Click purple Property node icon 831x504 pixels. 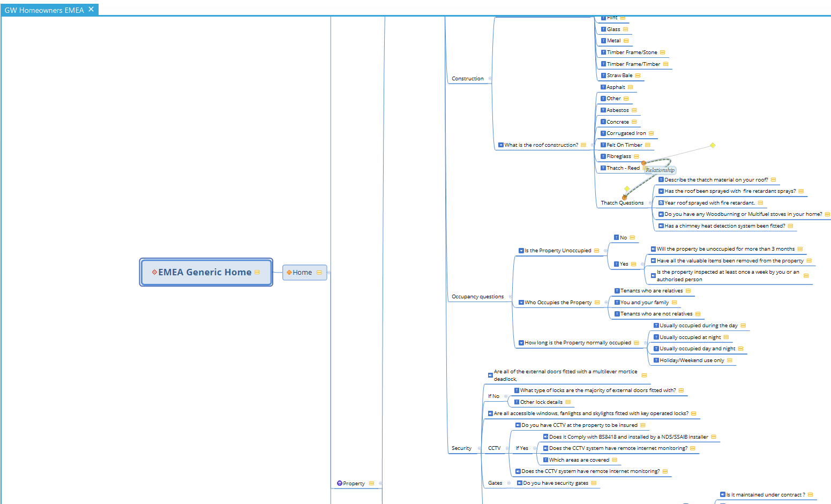point(340,483)
